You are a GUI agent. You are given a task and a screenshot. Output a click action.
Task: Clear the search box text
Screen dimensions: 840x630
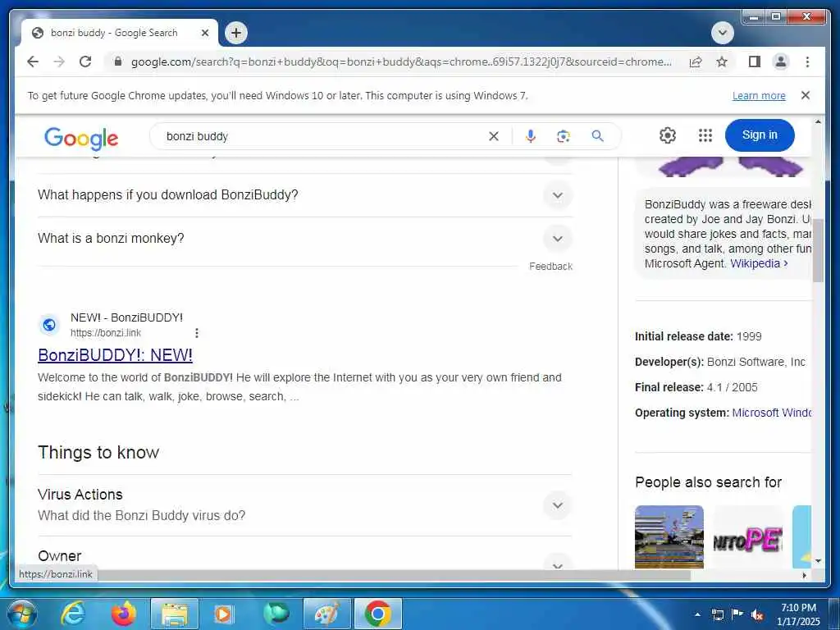pos(493,136)
